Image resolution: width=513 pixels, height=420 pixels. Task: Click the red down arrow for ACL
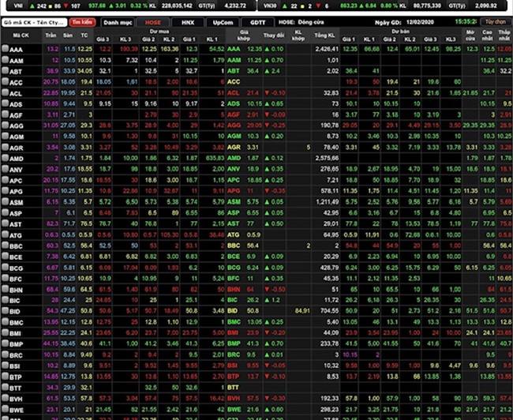pyautogui.click(x=267, y=92)
